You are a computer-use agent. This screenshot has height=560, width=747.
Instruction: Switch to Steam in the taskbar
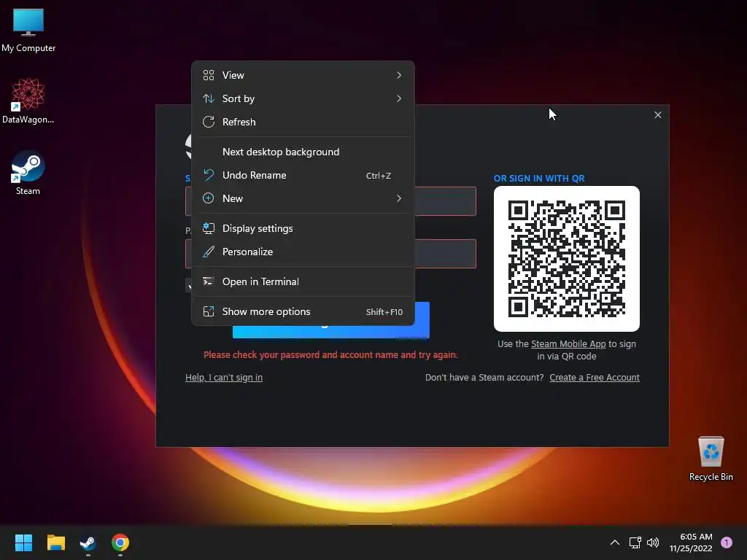(x=88, y=542)
